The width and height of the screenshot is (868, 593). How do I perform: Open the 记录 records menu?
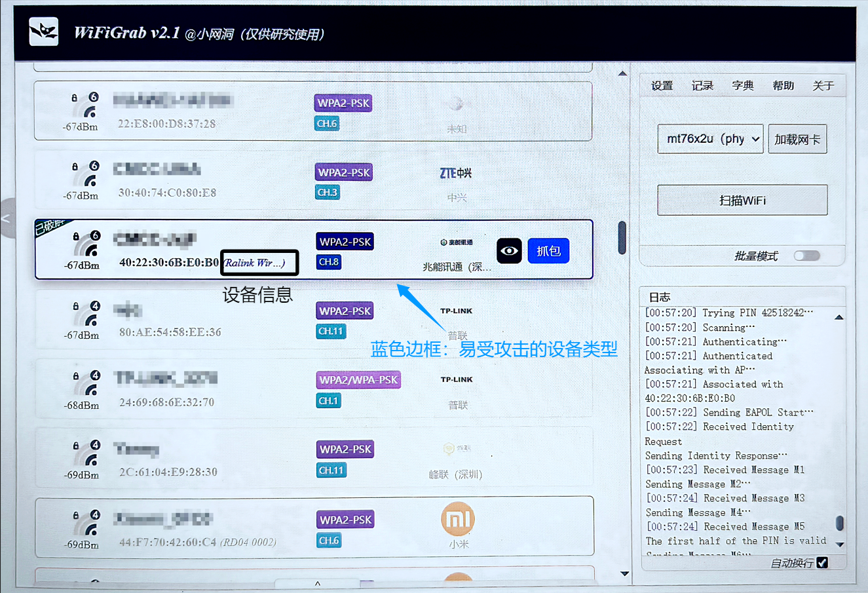(703, 86)
